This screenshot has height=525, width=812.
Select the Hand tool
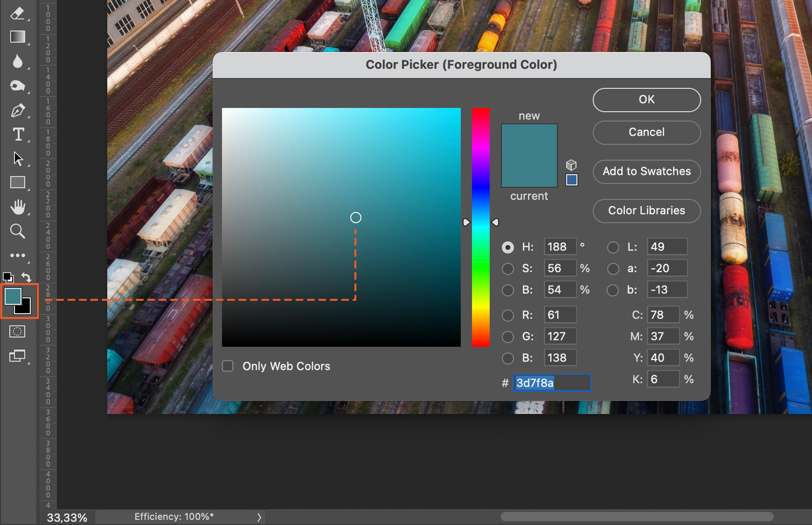18,207
